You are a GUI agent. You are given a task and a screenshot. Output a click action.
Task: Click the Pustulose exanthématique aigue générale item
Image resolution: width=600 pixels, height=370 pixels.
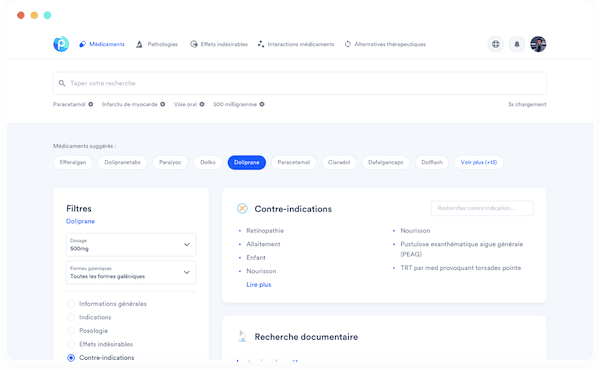click(x=461, y=249)
